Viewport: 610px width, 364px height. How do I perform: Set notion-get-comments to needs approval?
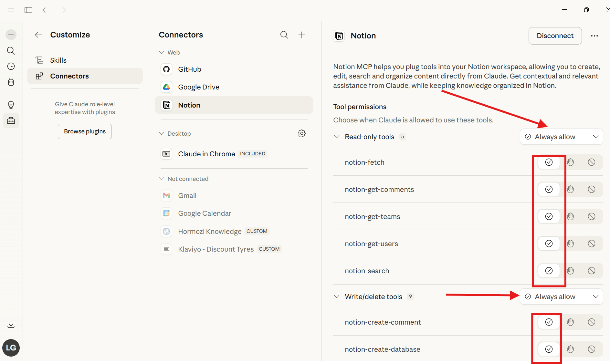tap(570, 190)
